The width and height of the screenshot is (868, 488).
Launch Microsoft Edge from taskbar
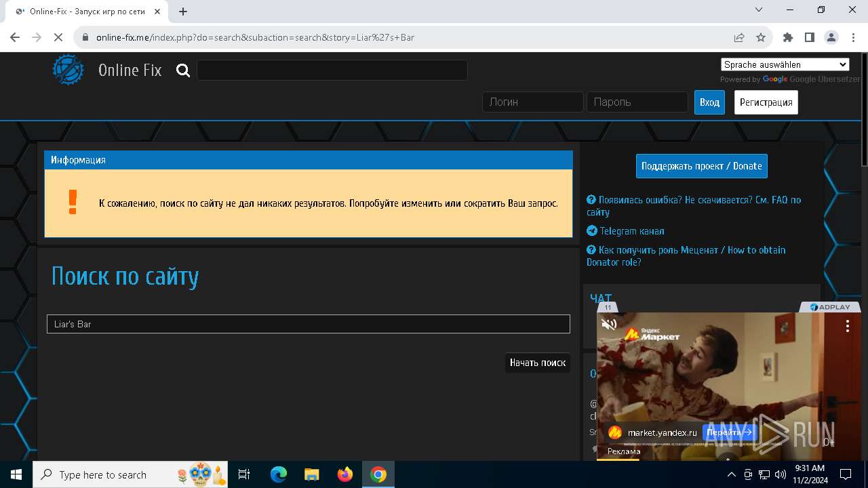[279, 474]
